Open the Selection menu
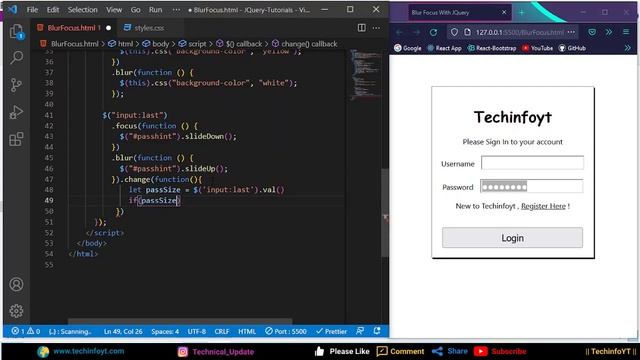The width and height of the screenshot is (640, 360). pyautogui.click(x=82, y=10)
